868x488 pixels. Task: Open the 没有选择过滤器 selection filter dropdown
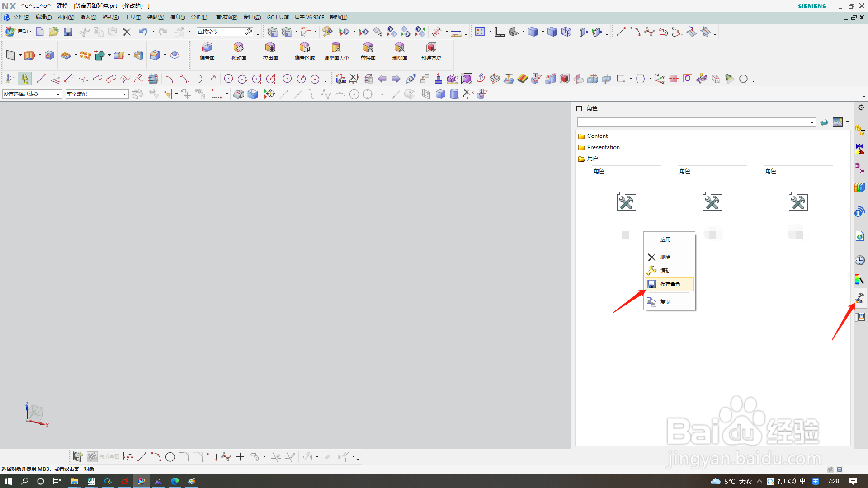coord(32,94)
